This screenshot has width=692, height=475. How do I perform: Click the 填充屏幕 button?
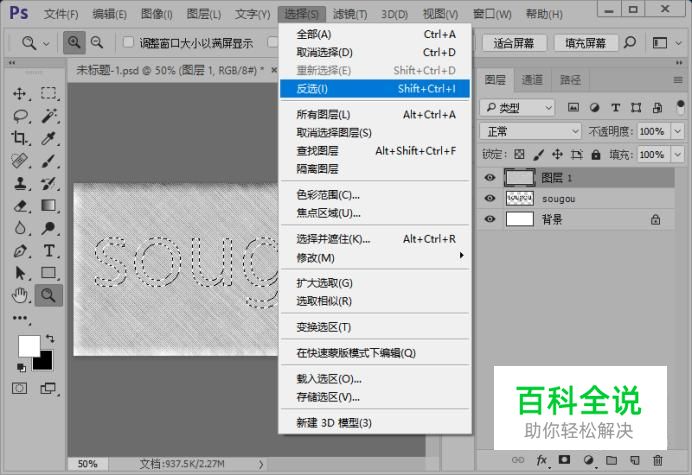coord(585,43)
